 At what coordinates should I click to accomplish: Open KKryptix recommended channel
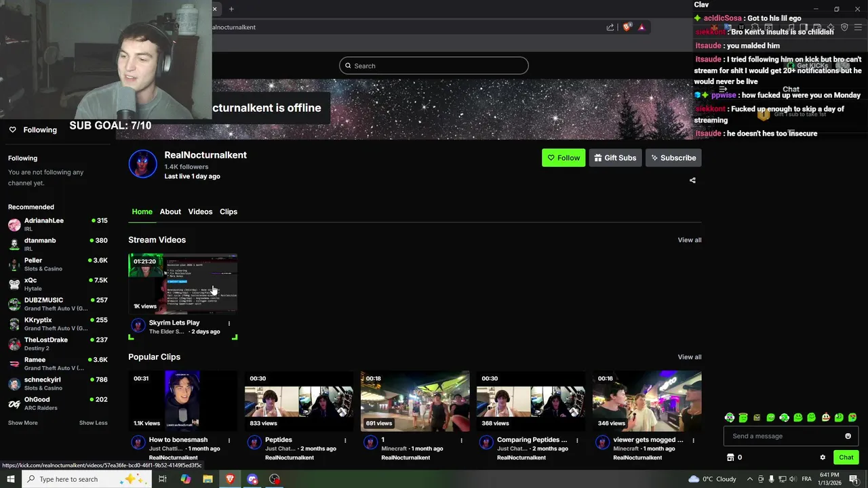[58, 324]
